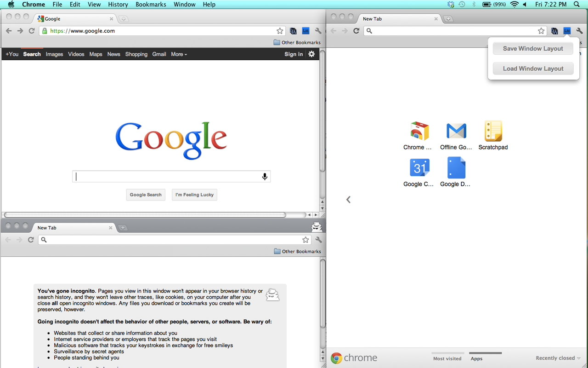The width and height of the screenshot is (588, 368).
Task: Open Google settings gear icon
Action: coord(311,54)
